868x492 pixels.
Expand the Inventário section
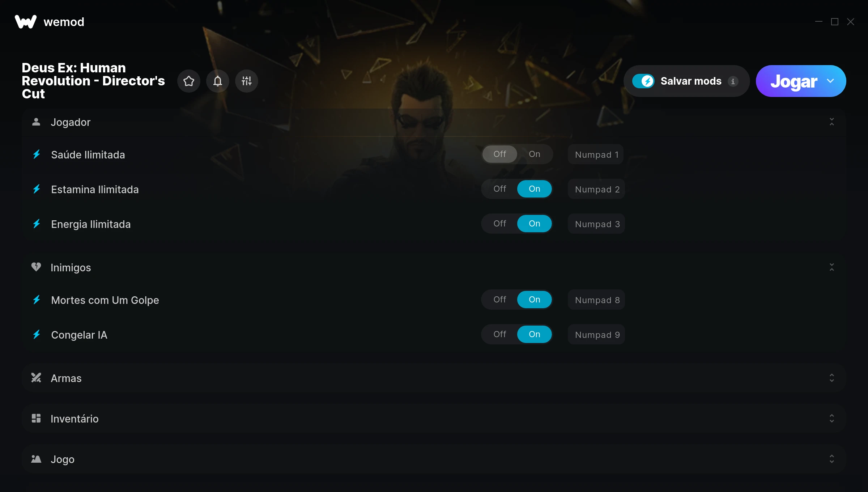tap(434, 419)
